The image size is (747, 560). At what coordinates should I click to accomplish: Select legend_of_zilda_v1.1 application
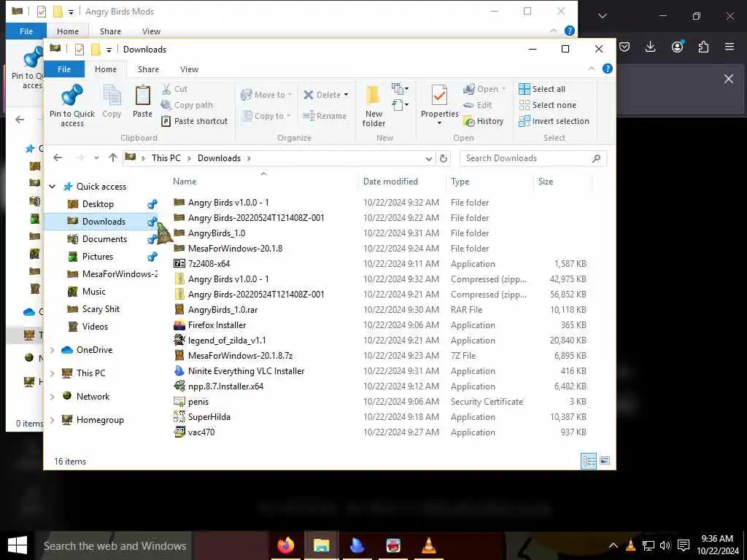click(227, 341)
